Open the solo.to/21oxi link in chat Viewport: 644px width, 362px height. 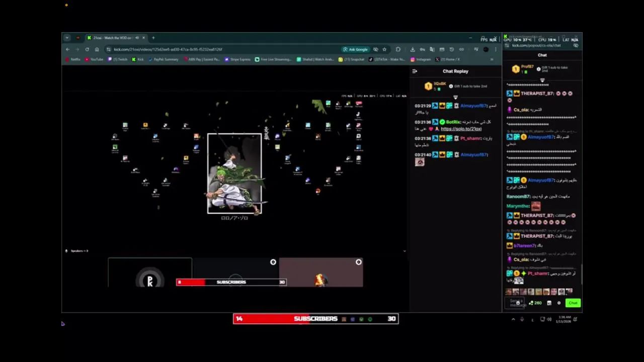[x=461, y=129]
